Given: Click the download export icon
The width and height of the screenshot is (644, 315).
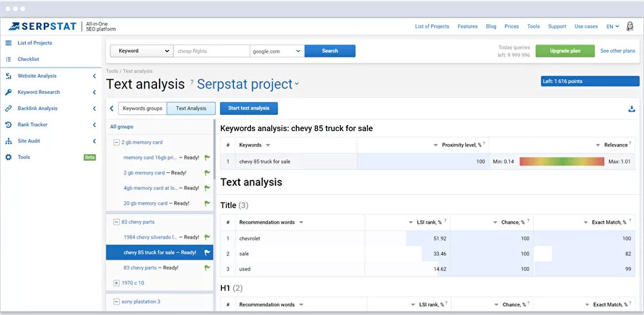Looking at the screenshot, I should coord(631,109).
